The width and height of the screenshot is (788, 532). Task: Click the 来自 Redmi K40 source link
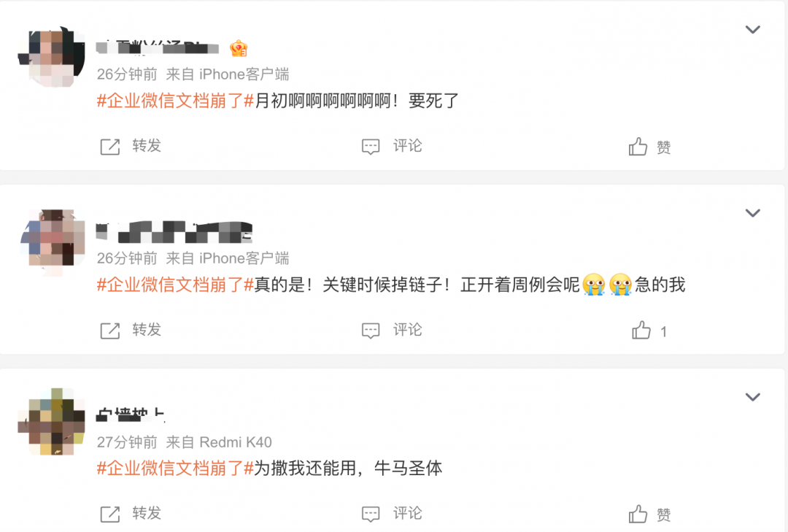[x=219, y=442]
